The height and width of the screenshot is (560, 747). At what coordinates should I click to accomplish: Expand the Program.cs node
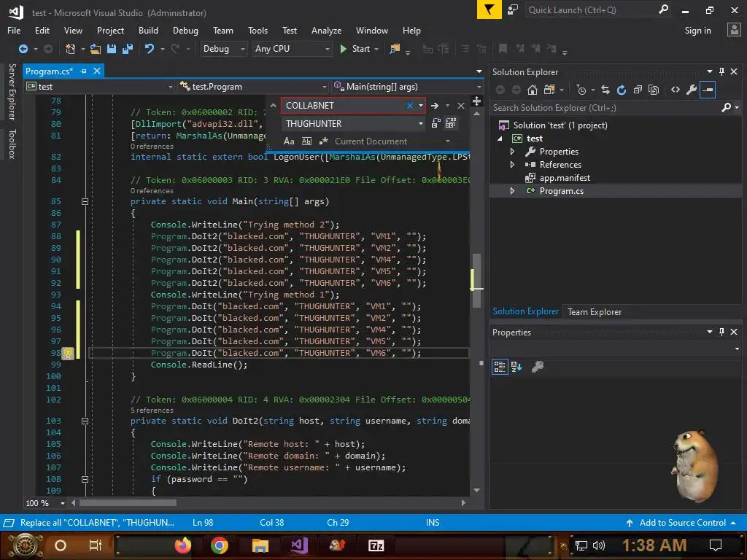click(512, 190)
